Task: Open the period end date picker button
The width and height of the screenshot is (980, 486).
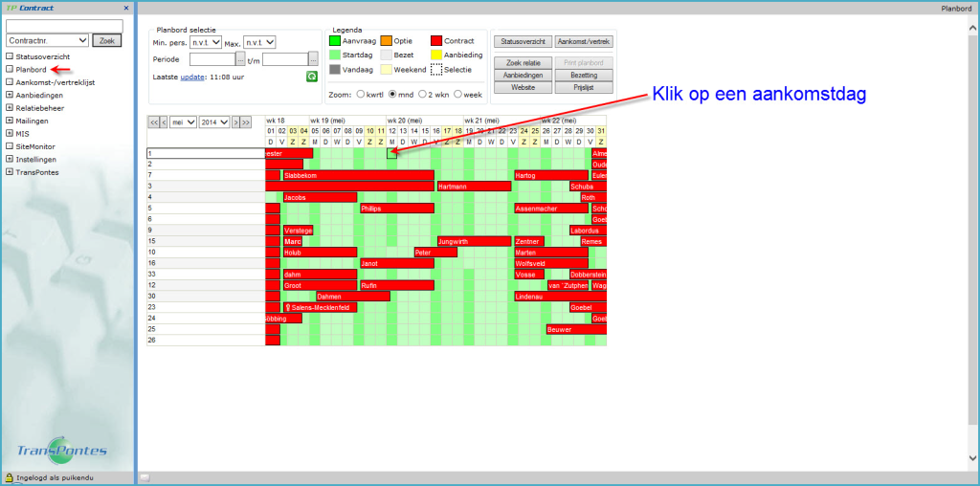Action: point(313,59)
